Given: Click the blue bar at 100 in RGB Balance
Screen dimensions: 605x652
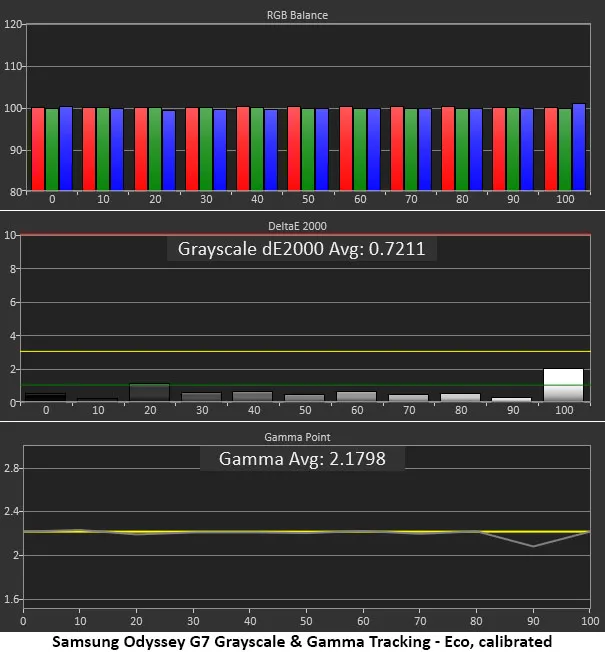Looking at the screenshot, I should 579,147.
